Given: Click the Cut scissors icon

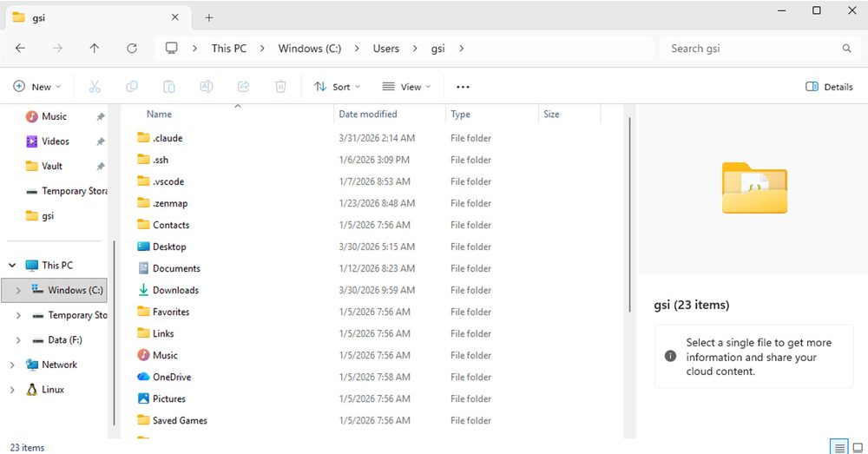Looking at the screenshot, I should click(95, 87).
